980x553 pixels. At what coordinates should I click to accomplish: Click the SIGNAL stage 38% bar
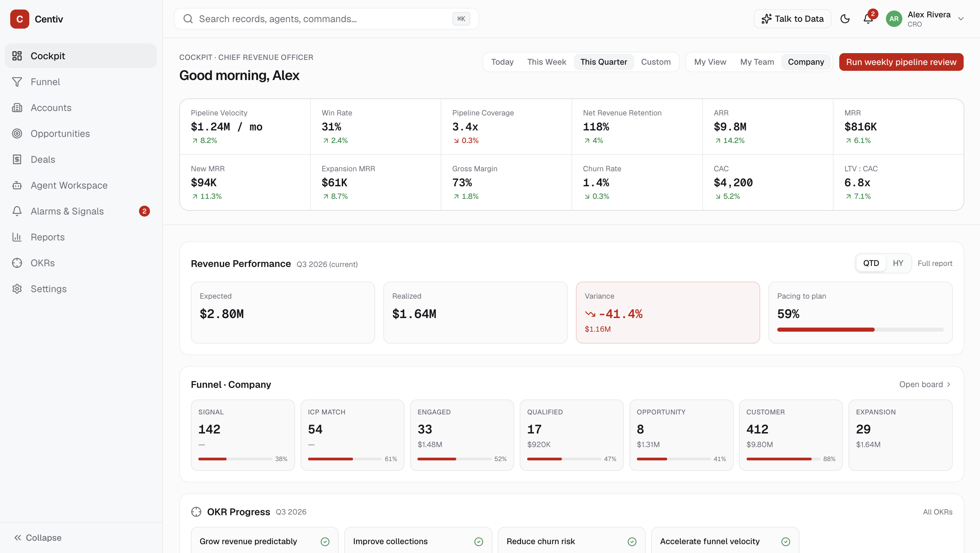(235, 459)
